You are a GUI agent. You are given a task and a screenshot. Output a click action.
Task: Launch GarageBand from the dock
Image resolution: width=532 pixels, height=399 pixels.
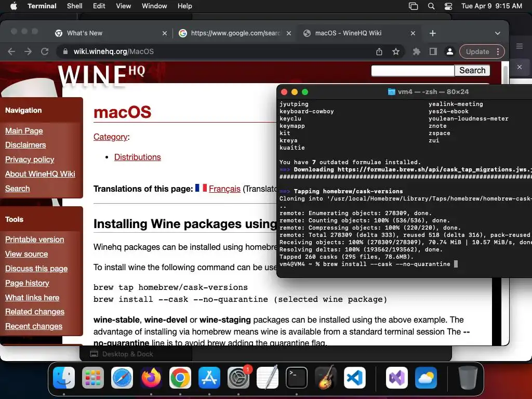click(326, 378)
